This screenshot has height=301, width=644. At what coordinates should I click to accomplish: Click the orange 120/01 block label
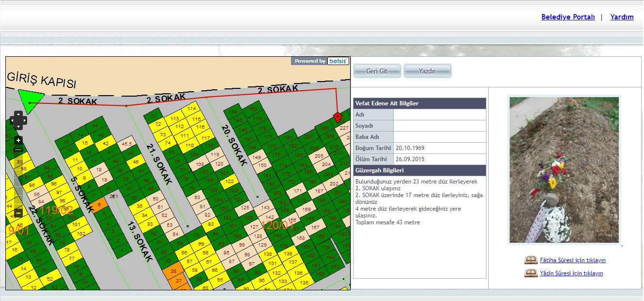tap(277, 225)
